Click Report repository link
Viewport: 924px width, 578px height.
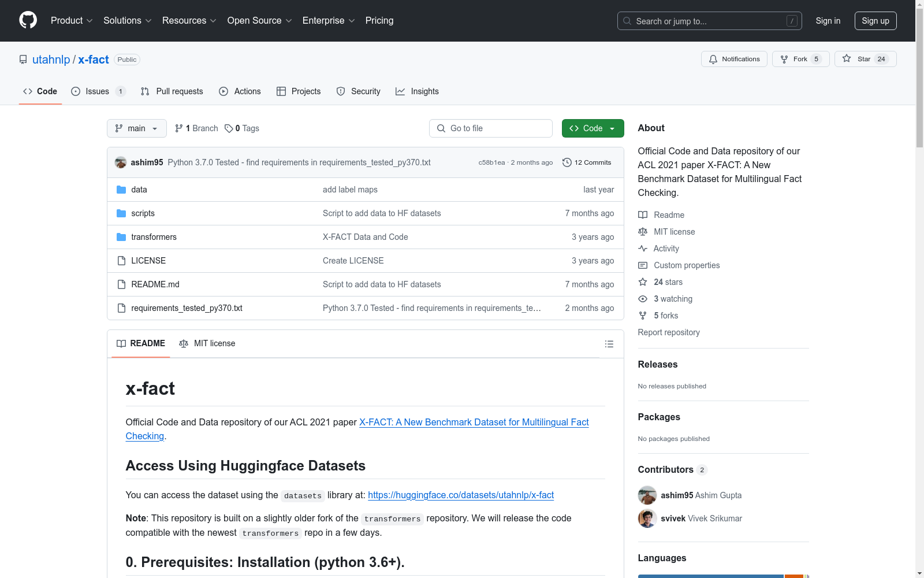[x=669, y=332]
